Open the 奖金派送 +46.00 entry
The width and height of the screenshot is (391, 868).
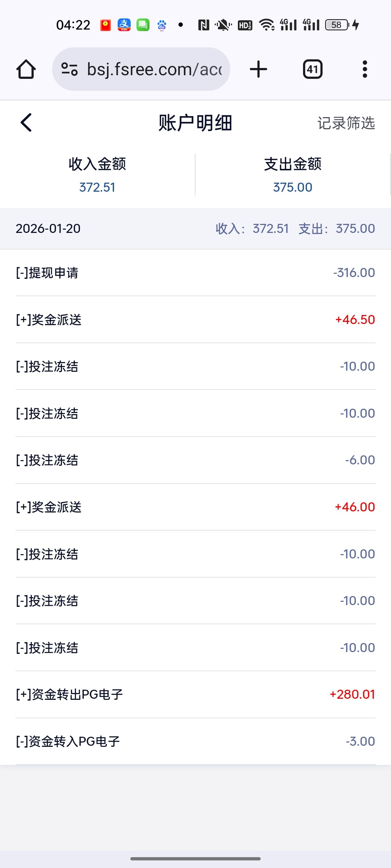tap(195, 507)
